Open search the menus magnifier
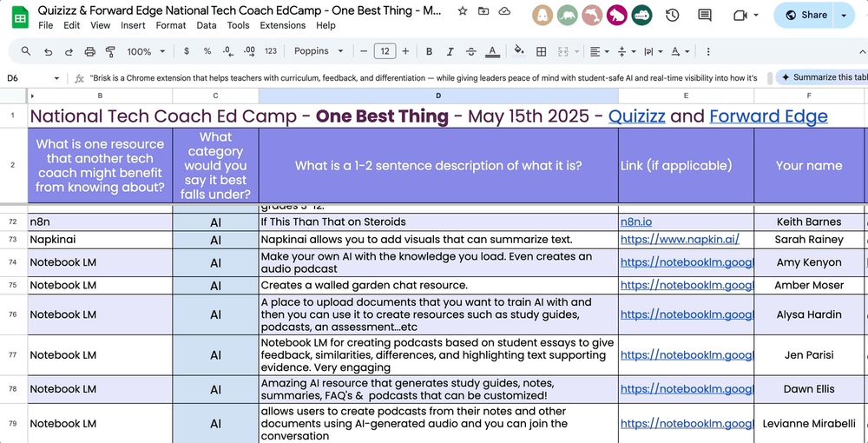The height and width of the screenshot is (443, 868). (26, 51)
